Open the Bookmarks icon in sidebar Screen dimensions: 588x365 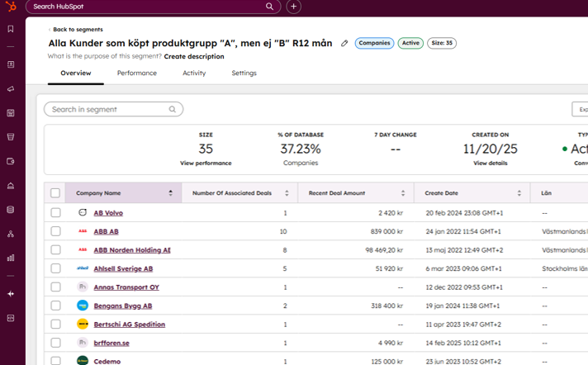coord(11,29)
